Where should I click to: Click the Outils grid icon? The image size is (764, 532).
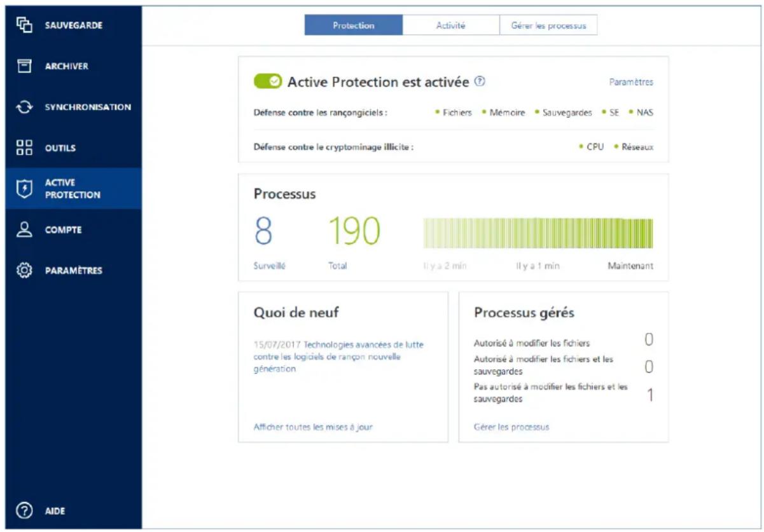coord(24,148)
